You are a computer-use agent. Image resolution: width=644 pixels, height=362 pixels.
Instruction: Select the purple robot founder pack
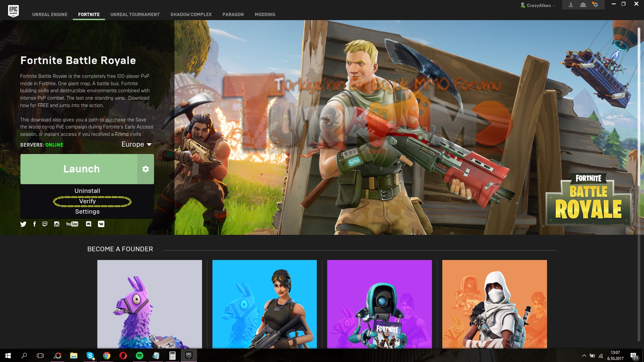pos(380,304)
